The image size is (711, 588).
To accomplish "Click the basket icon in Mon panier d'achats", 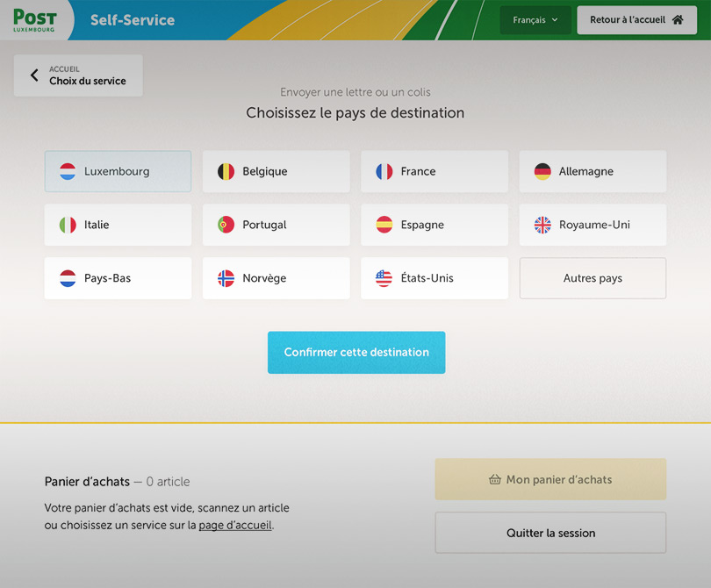I will pyautogui.click(x=495, y=479).
